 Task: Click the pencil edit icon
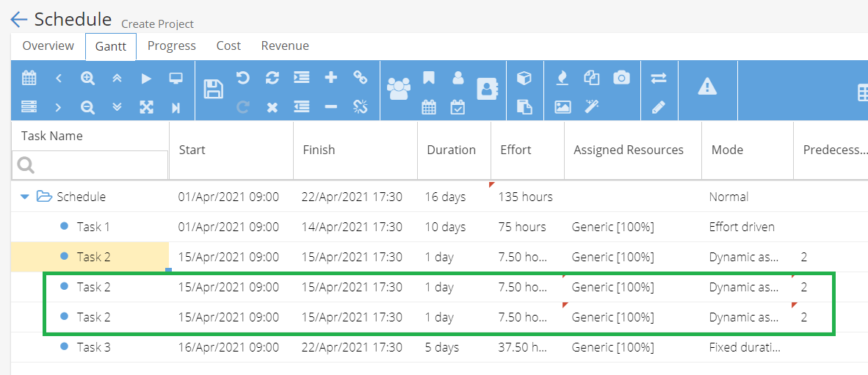point(658,107)
